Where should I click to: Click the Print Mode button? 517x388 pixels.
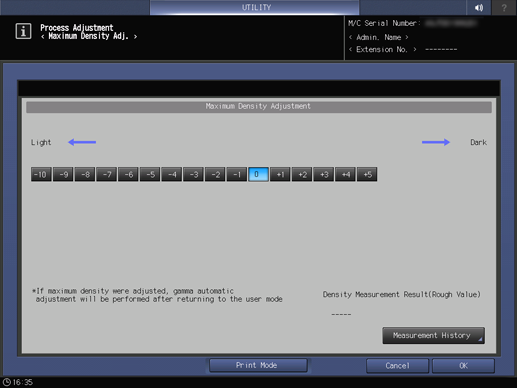click(258, 365)
